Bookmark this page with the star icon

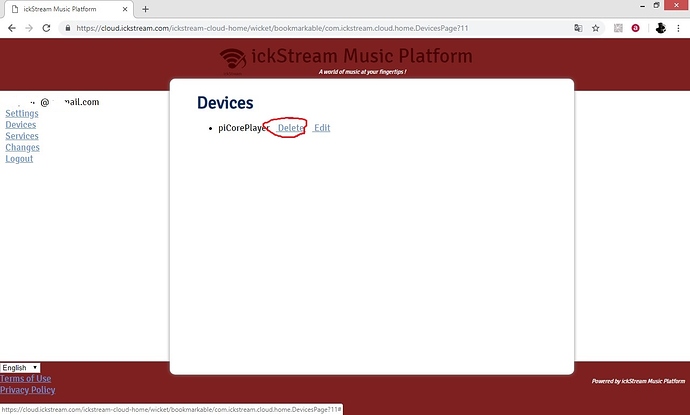[595, 28]
